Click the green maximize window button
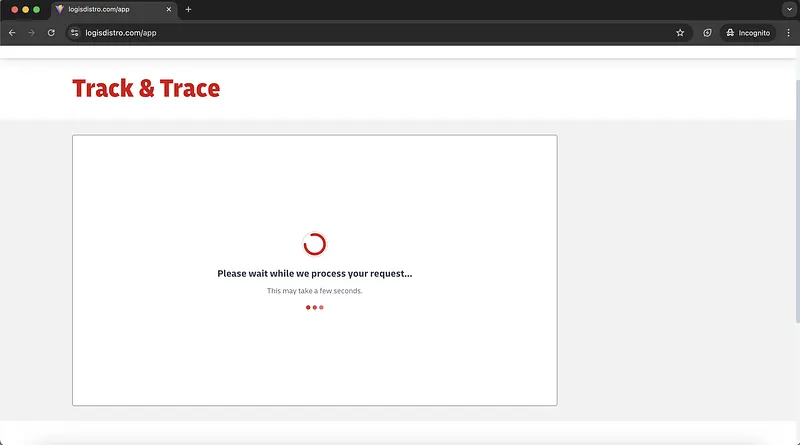This screenshot has width=800, height=445. pyautogui.click(x=36, y=9)
